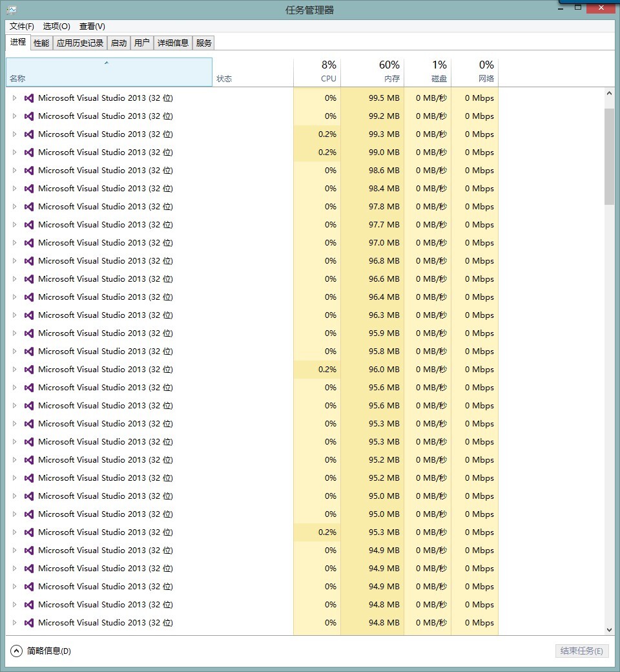Switch to the 应用历史记录 tab

(x=80, y=43)
